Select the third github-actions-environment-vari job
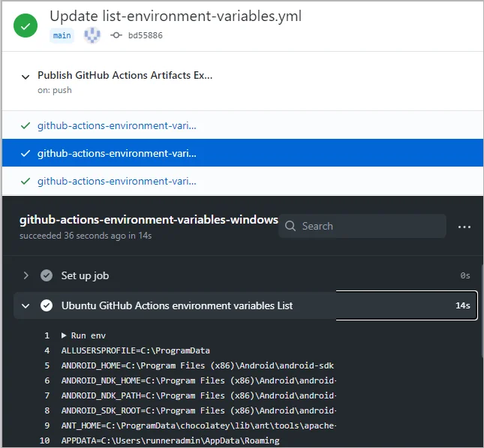484x448 pixels. 242,181
